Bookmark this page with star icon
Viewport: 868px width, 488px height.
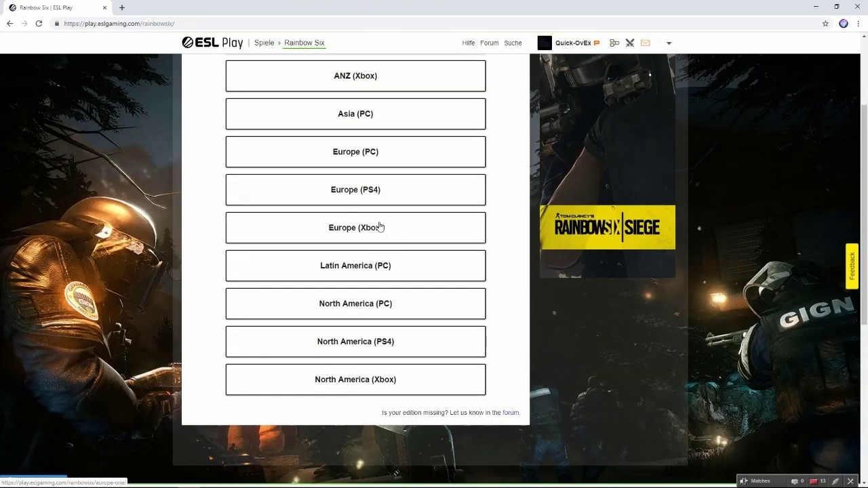point(825,24)
